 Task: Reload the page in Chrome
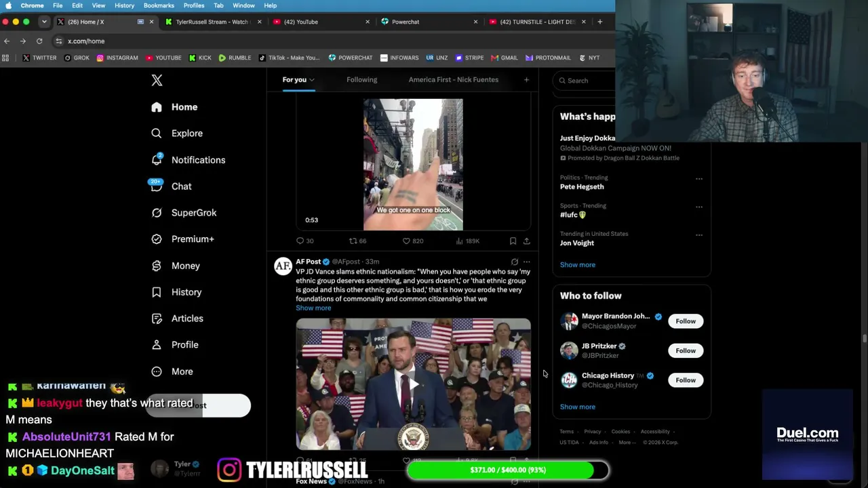pyautogui.click(x=39, y=41)
